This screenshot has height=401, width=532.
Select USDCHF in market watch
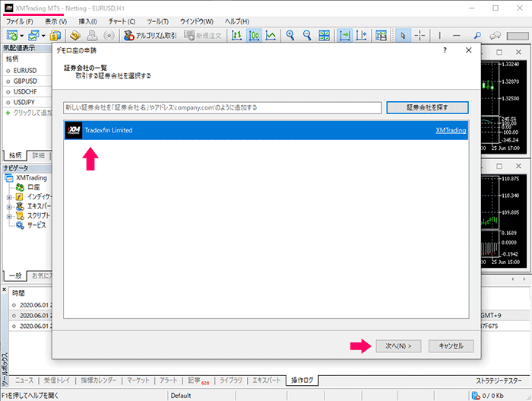pos(25,92)
